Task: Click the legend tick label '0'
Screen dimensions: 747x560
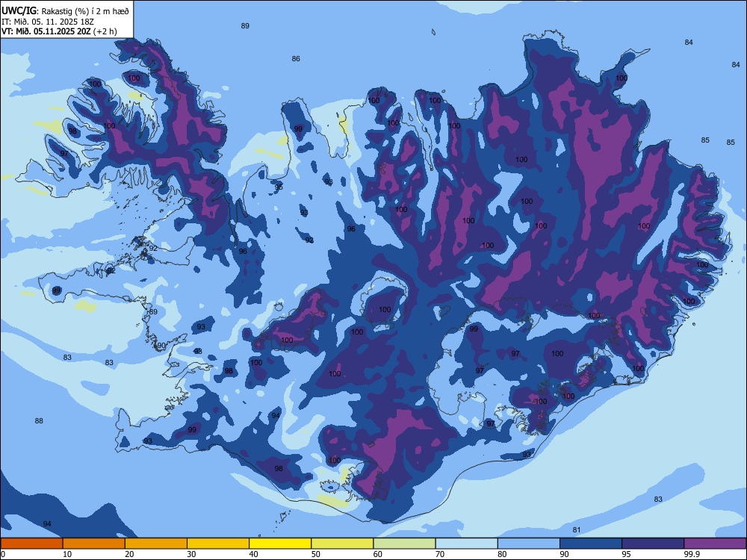Action: (x=3, y=554)
